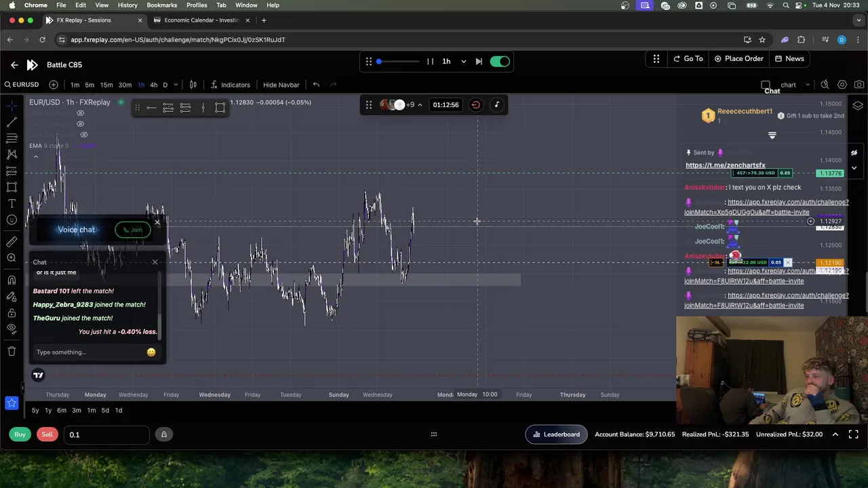Viewport: 868px width, 488px height.
Task: Tick the Chat checkbox
Action: pos(766,85)
